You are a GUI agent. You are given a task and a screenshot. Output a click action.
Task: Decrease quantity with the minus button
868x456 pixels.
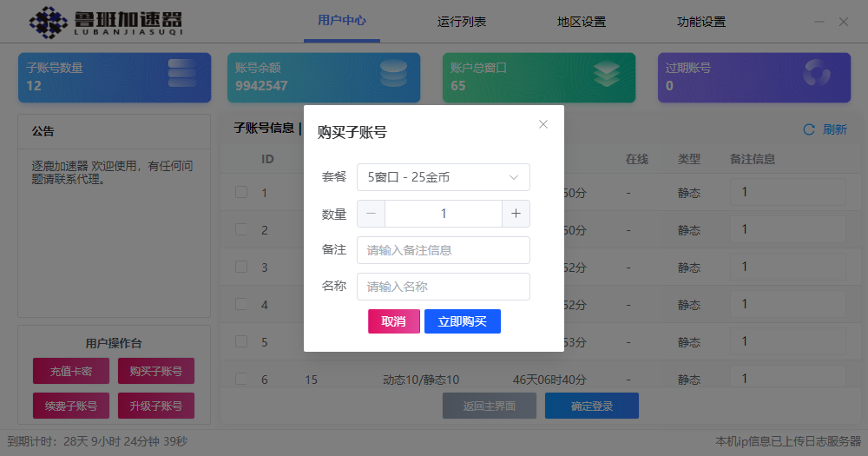pos(372,214)
